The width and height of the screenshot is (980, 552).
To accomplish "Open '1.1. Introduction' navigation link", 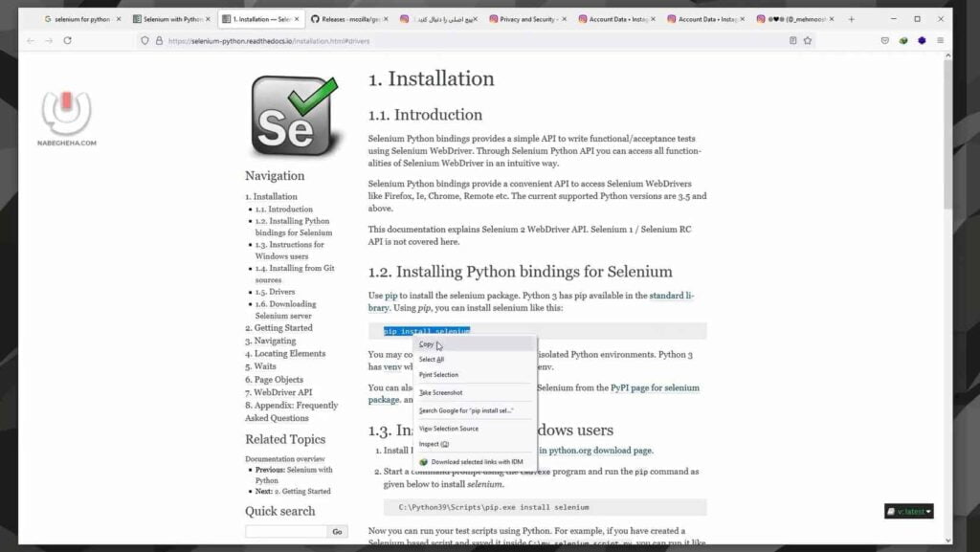I will (283, 210).
